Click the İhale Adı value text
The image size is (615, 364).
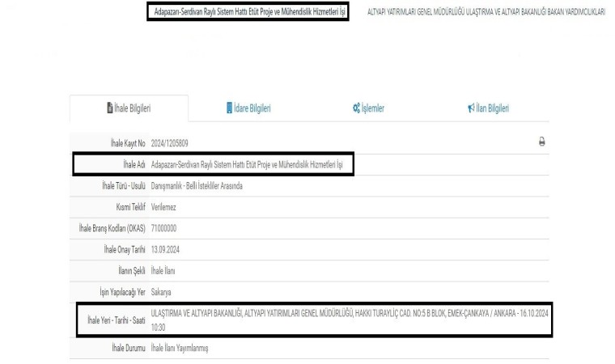(x=252, y=165)
